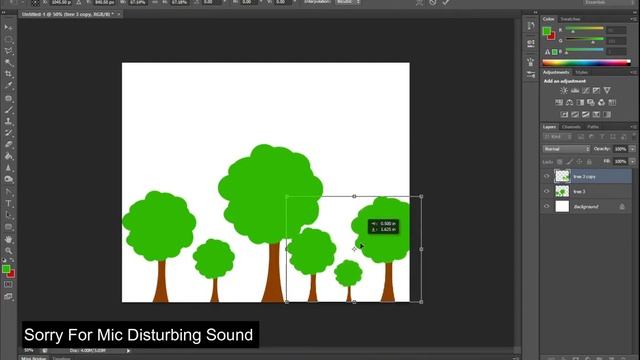This screenshot has width=640, height=360.
Task: Open the Fill slider arrow
Action: click(632, 162)
